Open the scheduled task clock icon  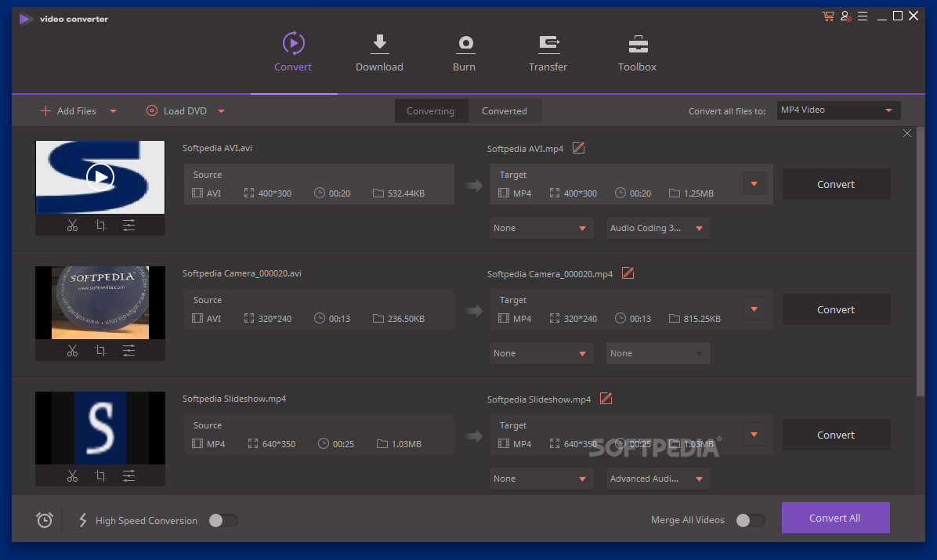(x=44, y=520)
